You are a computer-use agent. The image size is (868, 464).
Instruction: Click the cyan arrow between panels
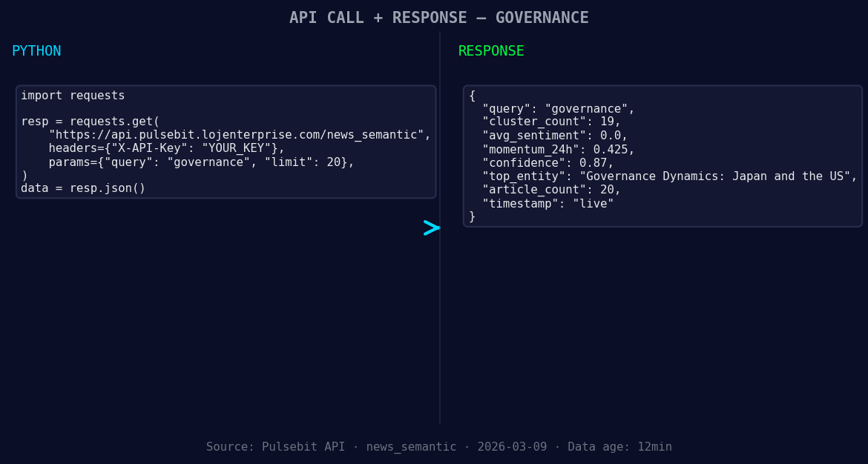431,228
